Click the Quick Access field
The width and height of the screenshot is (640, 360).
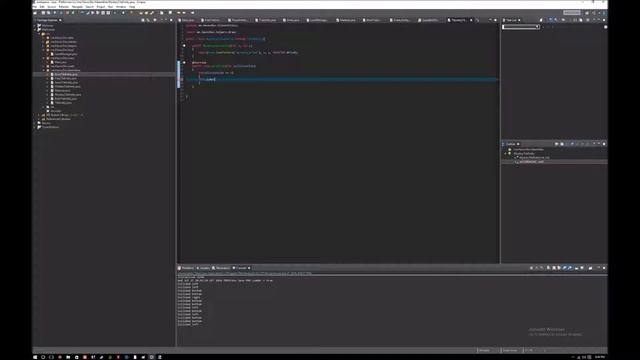coord(571,13)
